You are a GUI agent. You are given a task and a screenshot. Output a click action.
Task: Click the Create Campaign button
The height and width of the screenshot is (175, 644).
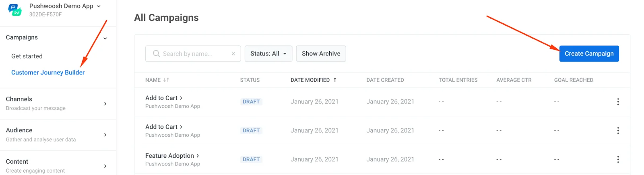tap(589, 54)
